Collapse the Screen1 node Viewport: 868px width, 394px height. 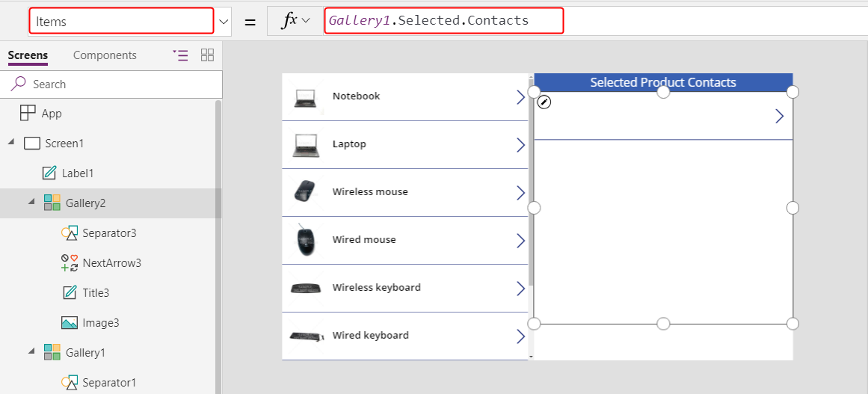(12, 144)
